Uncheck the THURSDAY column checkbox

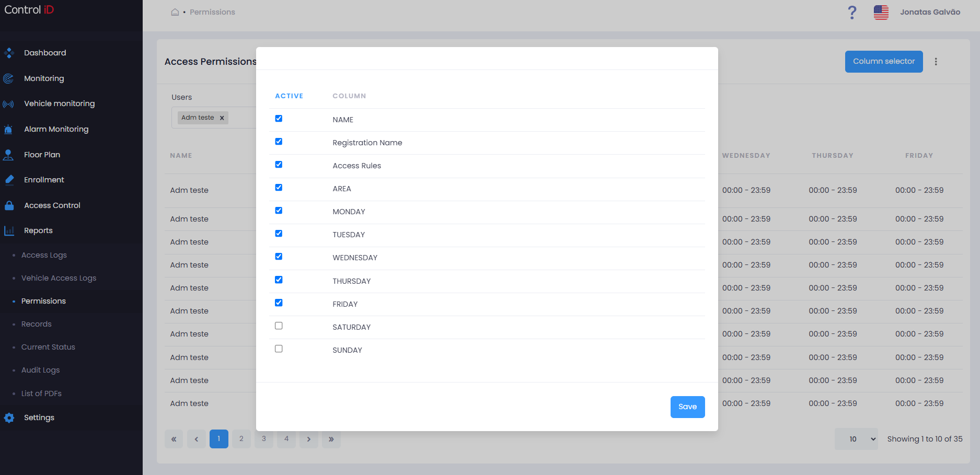pyautogui.click(x=279, y=280)
